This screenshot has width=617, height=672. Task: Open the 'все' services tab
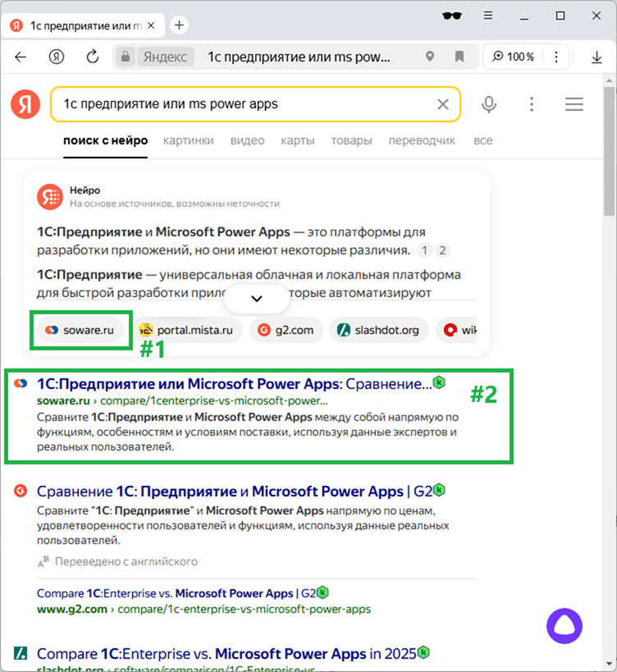[x=483, y=140]
